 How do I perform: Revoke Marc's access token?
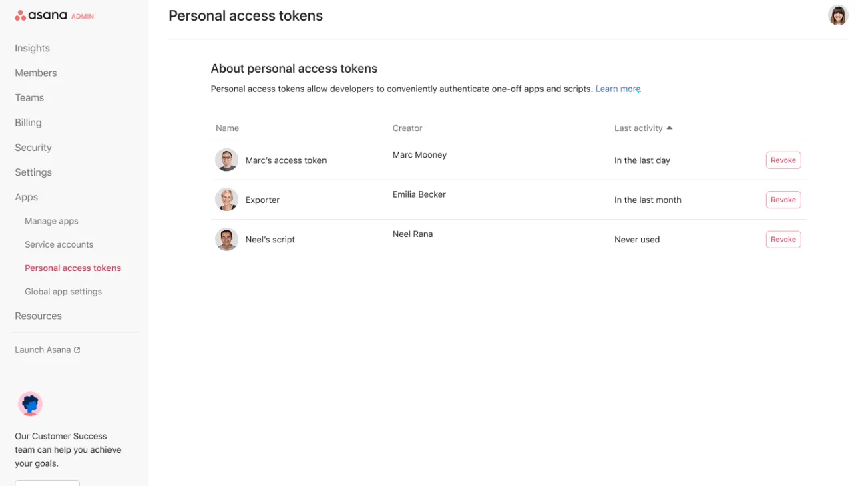tap(783, 160)
